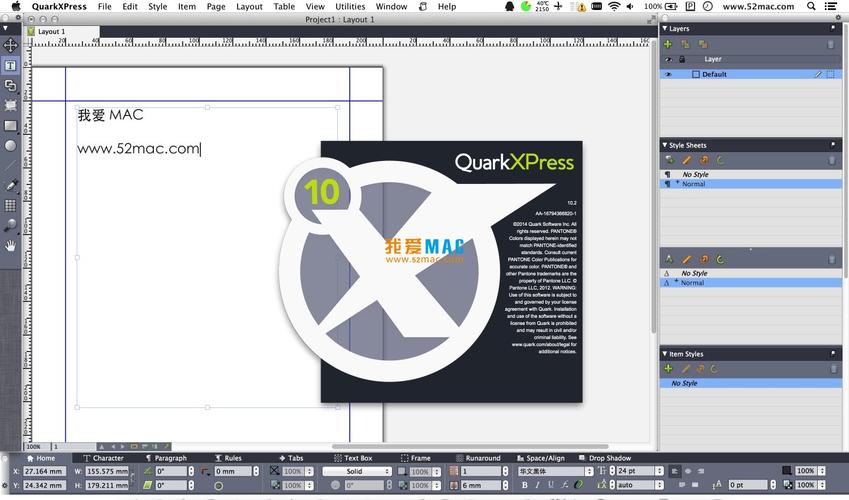Screen dimensions: 849x500
Task: Select Normal character style sheet
Action: coord(750,283)
